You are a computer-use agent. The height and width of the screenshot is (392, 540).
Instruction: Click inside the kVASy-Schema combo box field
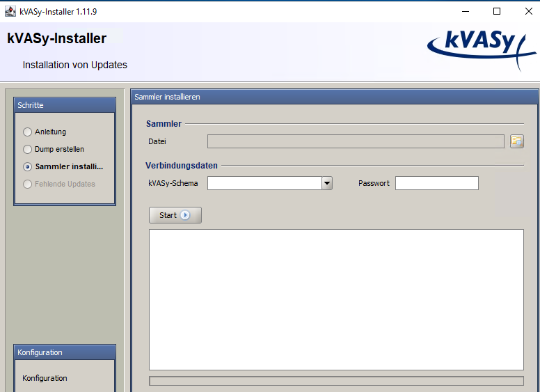[x=264, y=183]
